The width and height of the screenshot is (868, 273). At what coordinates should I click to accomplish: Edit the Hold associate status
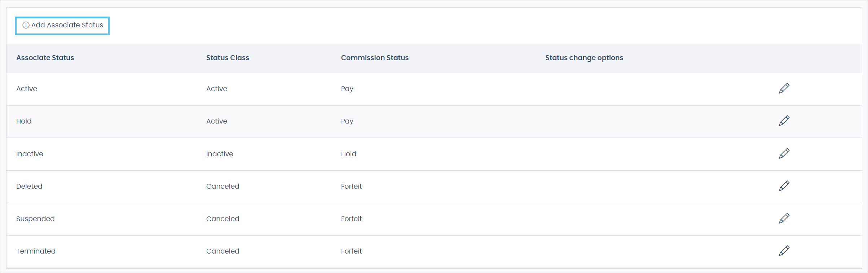tap(784, 121)
